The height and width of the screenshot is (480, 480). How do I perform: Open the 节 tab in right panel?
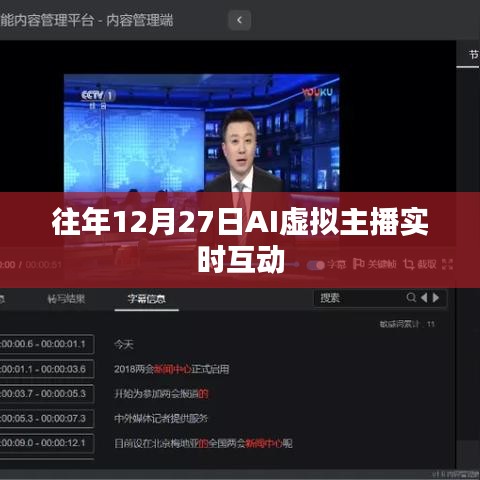click(x=473, y=55)
